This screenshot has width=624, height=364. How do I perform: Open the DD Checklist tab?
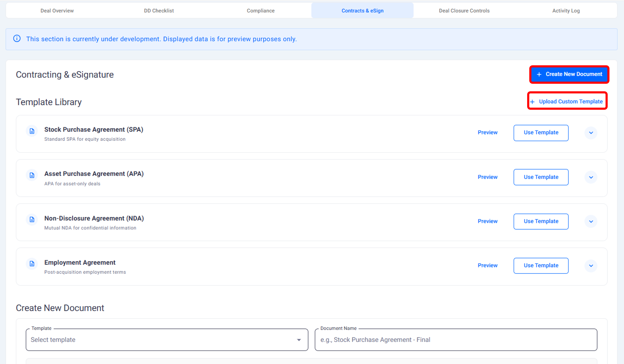[x=159, y=11]
